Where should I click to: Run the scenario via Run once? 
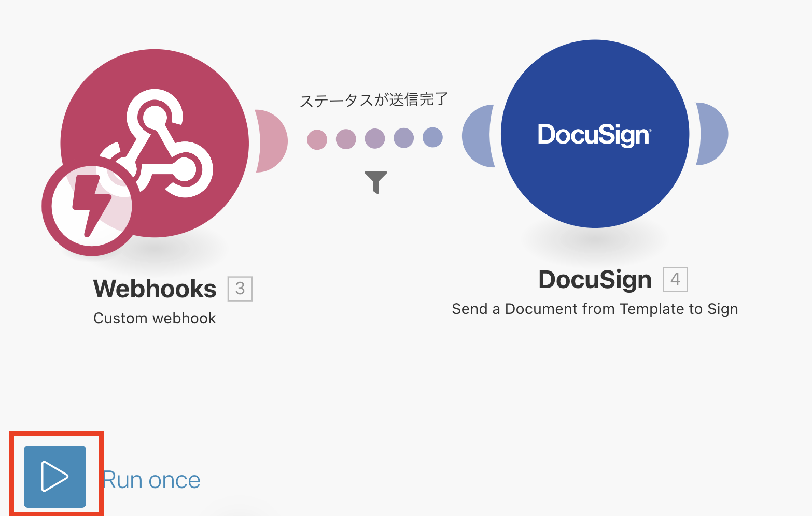tap(151, 479)
